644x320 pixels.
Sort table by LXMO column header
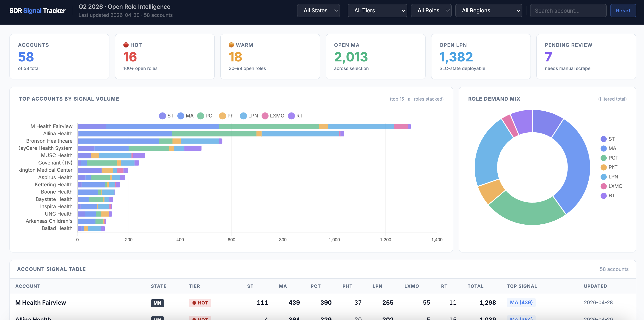pos(411,286)
